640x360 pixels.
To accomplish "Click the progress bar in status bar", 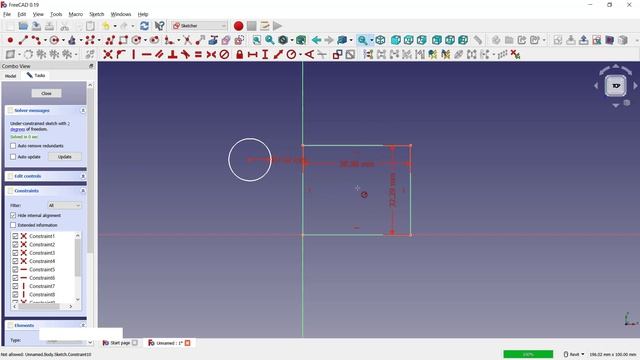I will coord(528,354).
